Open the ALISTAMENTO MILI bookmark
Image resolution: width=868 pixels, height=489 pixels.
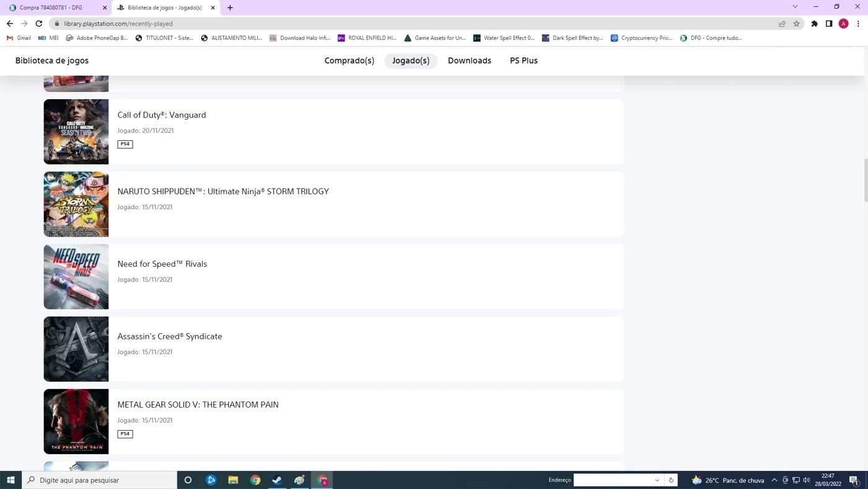pyautogui.click(x=232, y=38)
